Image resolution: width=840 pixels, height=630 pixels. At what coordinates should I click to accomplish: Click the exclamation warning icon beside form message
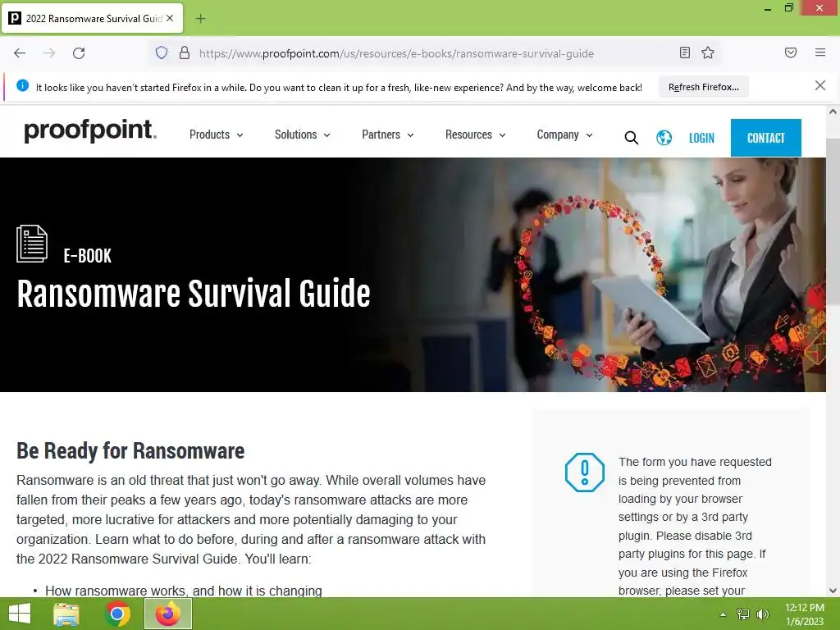tap(584, 472)
